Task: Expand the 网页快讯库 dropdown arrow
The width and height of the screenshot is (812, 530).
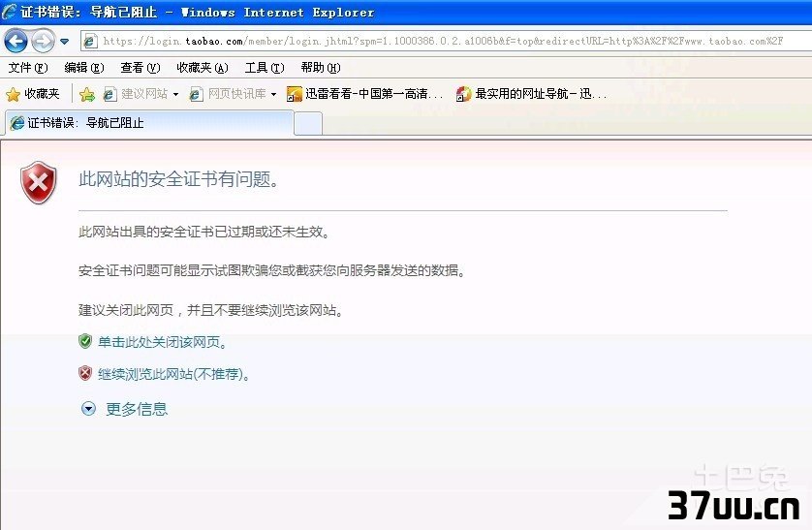Action: (273, 94)
